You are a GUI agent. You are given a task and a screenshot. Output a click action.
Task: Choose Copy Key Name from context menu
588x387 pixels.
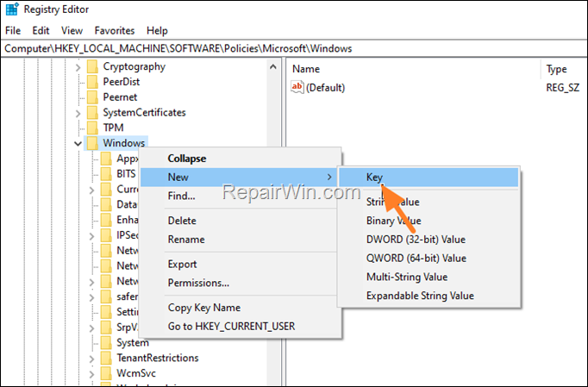(203, 308)
